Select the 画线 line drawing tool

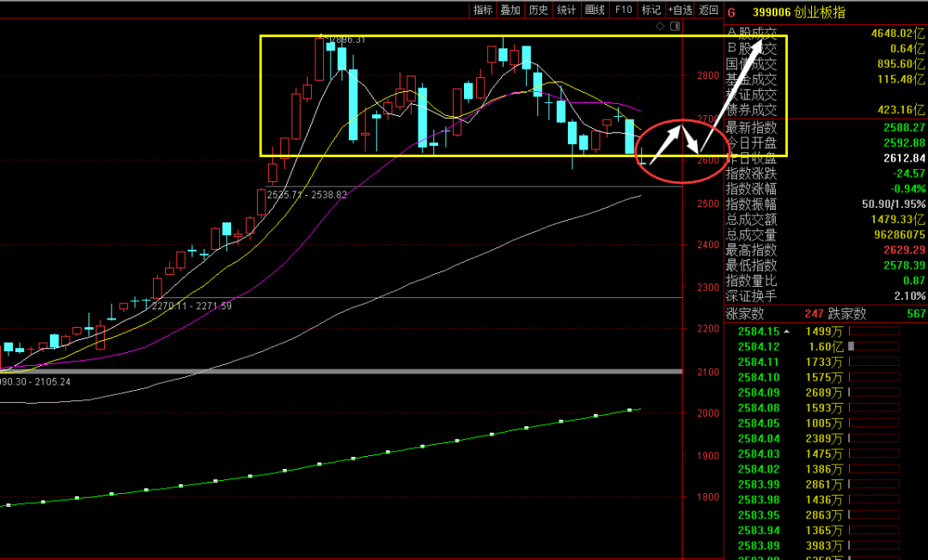pyautogui.click(x=595, y=9)
